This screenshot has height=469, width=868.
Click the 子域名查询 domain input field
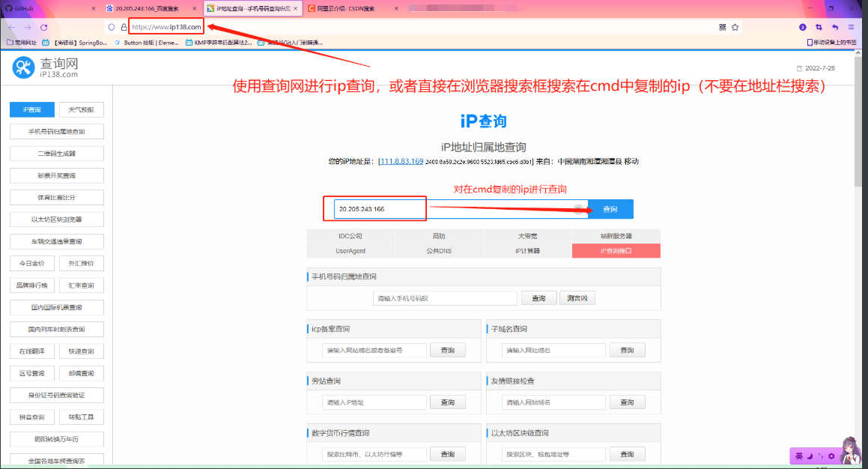[x=553, y=350]
